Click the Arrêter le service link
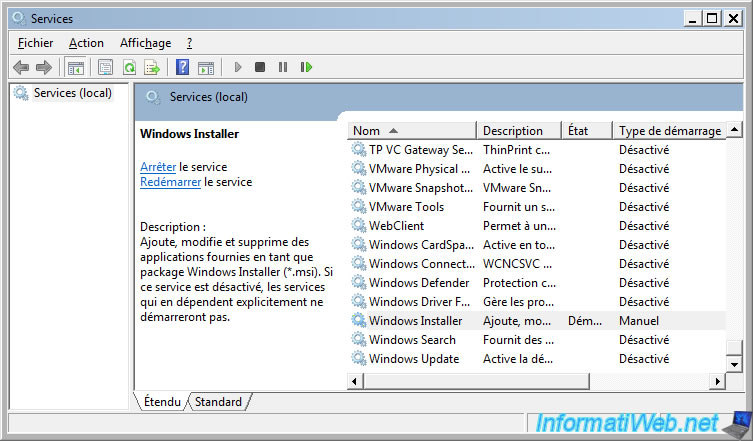Viewport: 753px width, 441px height. pyautogui.click(x=158, y=167)
